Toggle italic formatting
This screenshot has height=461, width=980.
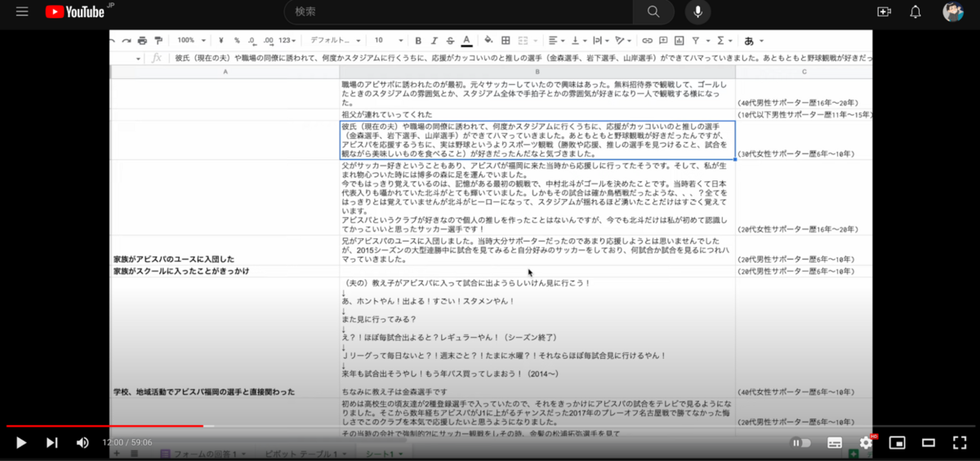pyautogui.click(x=434, y=40)
